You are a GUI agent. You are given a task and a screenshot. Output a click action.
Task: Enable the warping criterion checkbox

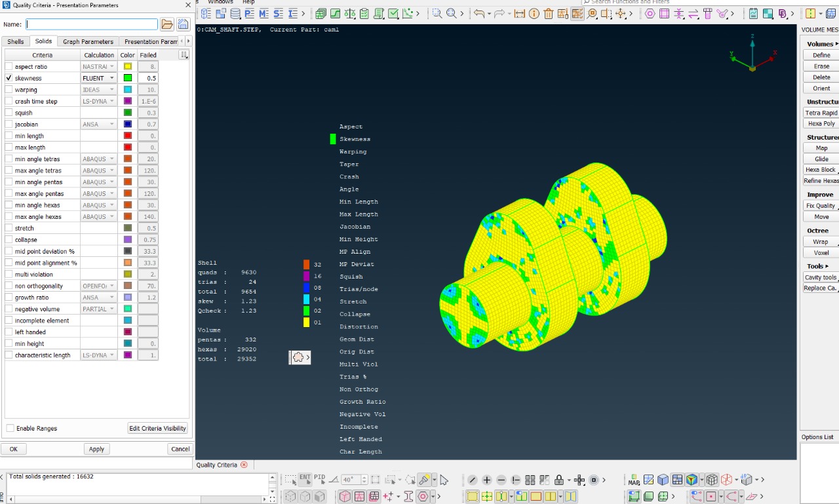(9, 90)
